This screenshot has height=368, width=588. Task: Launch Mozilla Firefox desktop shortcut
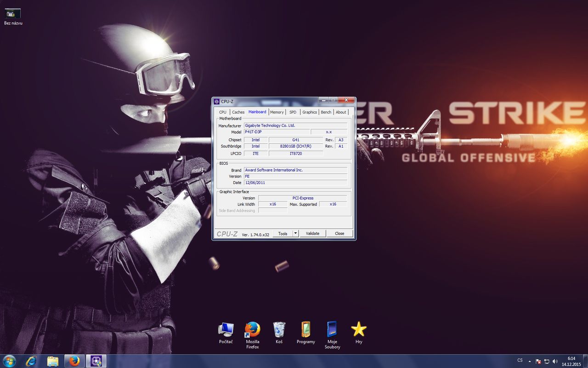pyautogui.click(x=252, y=334)
